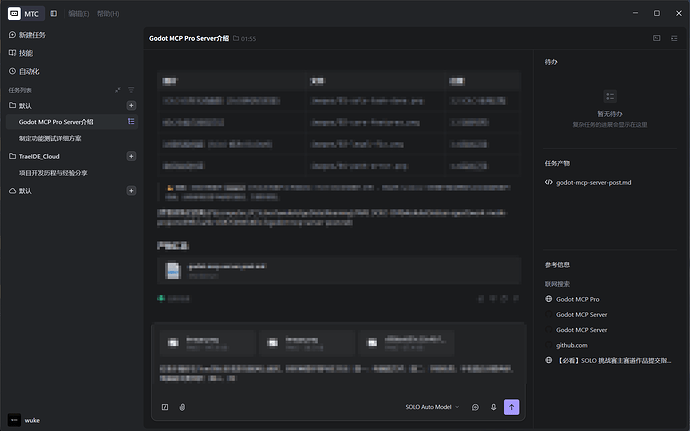690x431 pixels.
Task: Minimize the MTC window
Action: 635,13
